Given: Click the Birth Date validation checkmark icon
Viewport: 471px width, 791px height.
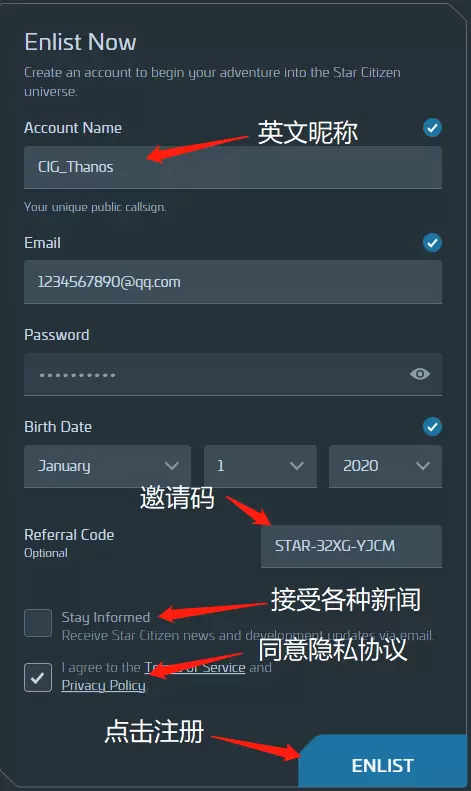Looking at the screenshot, I should [432, 426].
